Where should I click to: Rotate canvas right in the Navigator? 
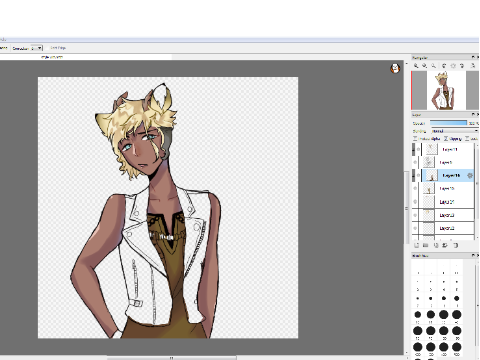click(x=462, y=66)
